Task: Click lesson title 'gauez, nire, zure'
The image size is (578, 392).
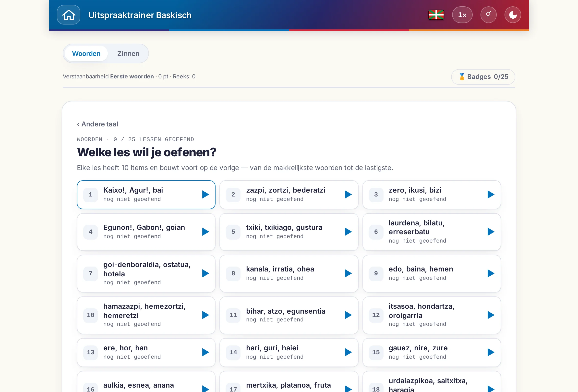Action: (x=418, y=348)
